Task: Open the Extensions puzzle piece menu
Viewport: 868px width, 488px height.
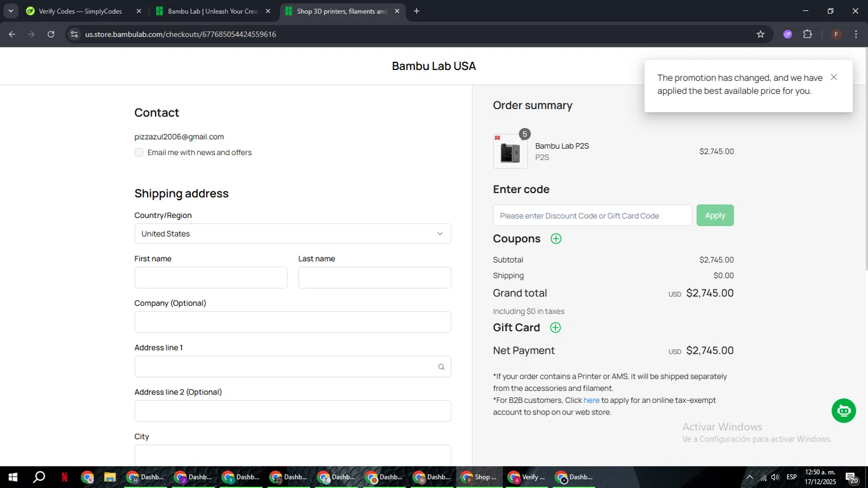Action: pos(808,34)
